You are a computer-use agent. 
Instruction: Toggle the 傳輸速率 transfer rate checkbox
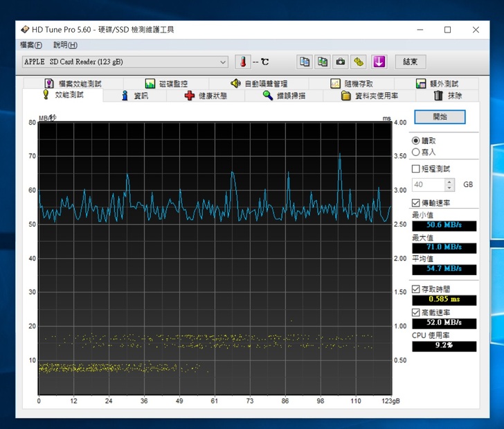416,203
